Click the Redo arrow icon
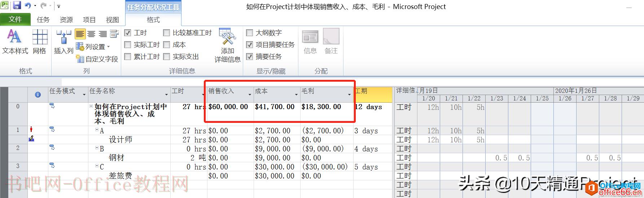The width and height of the screenshot is (644, 198). (43, 5)
